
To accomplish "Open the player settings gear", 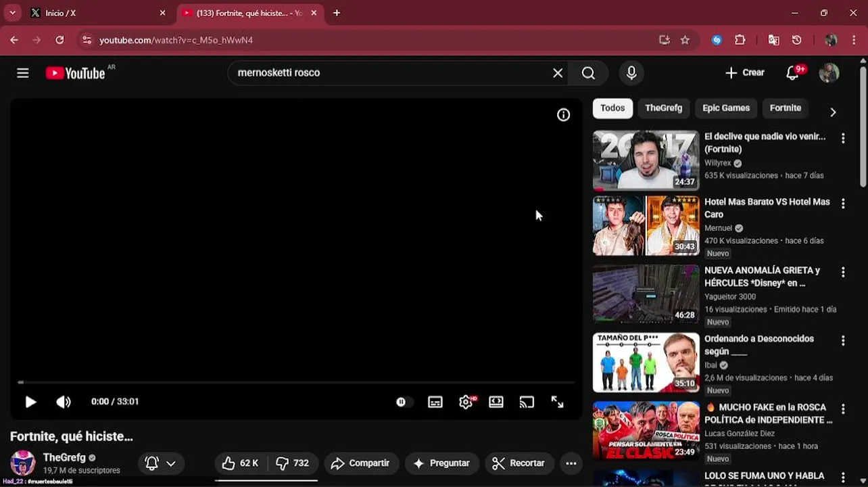I will (x=466, y=402).
